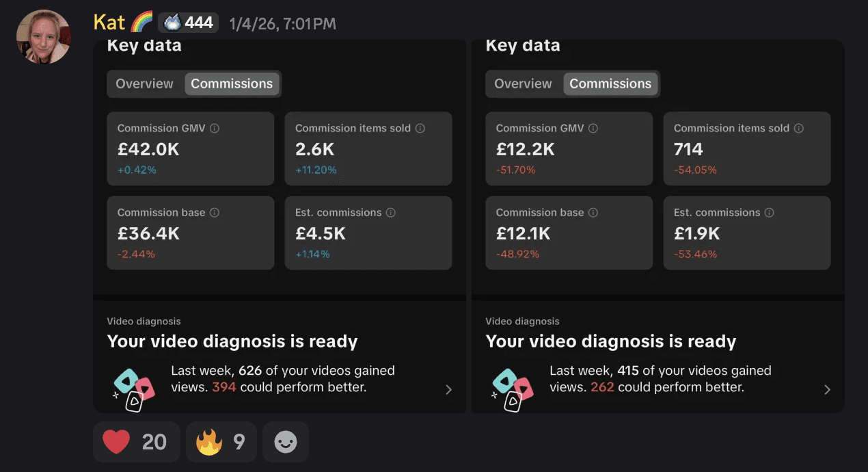868x472 pixels.
Task: Click the message timestamp 1/4/26, 7:01PM
Action: tap(282, 23)
